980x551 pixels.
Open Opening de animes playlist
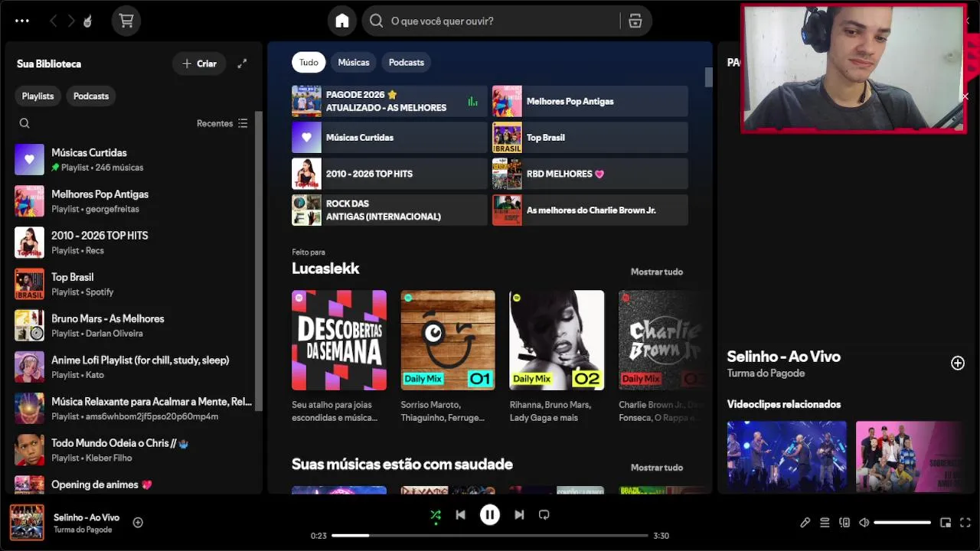(x=132, y=484)
